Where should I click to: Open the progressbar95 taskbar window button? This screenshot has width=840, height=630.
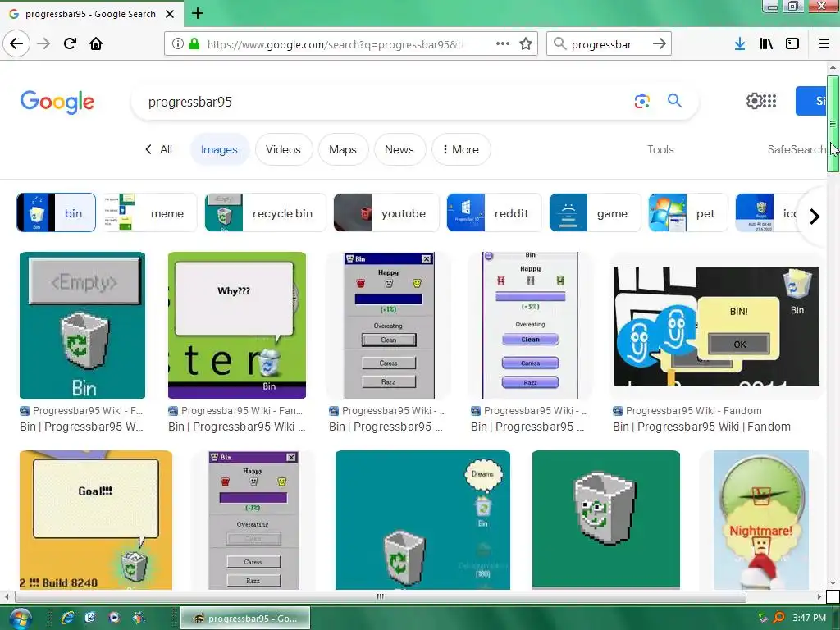coord(245,619)
